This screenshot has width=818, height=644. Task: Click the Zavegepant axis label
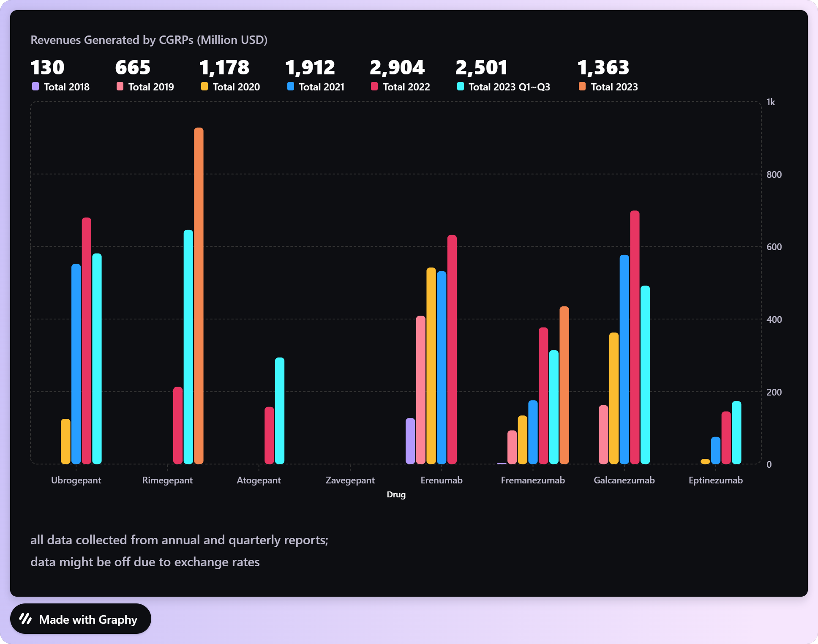pos(350,480)
